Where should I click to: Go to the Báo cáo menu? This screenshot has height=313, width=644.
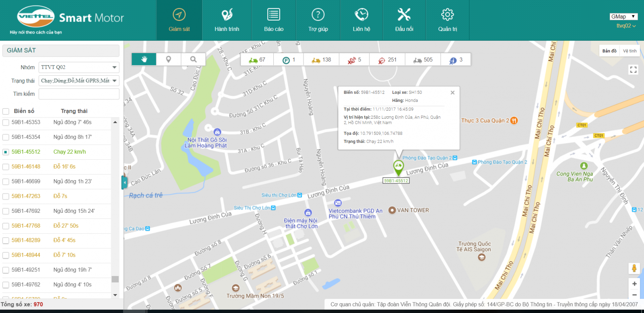click(274, 20)
